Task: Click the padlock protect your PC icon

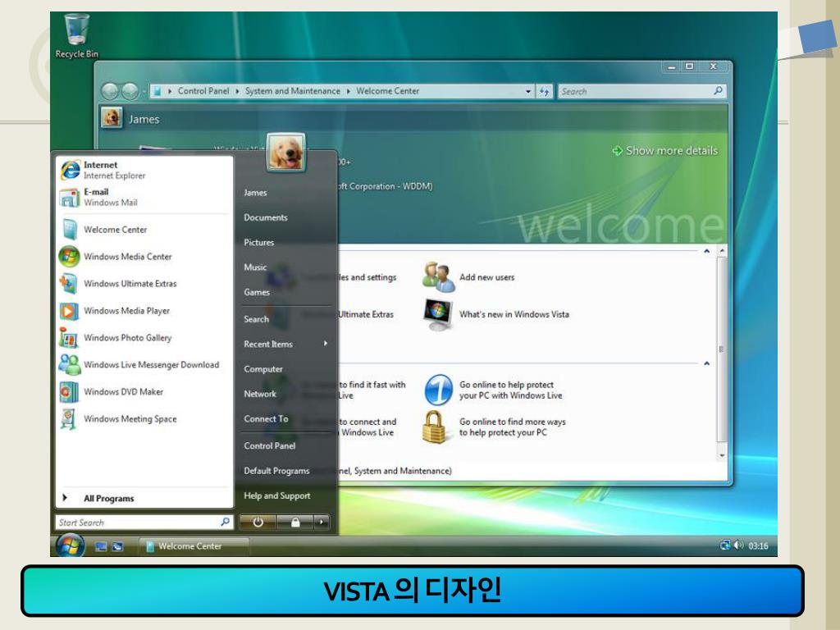Action: click(x=434, y=427)
